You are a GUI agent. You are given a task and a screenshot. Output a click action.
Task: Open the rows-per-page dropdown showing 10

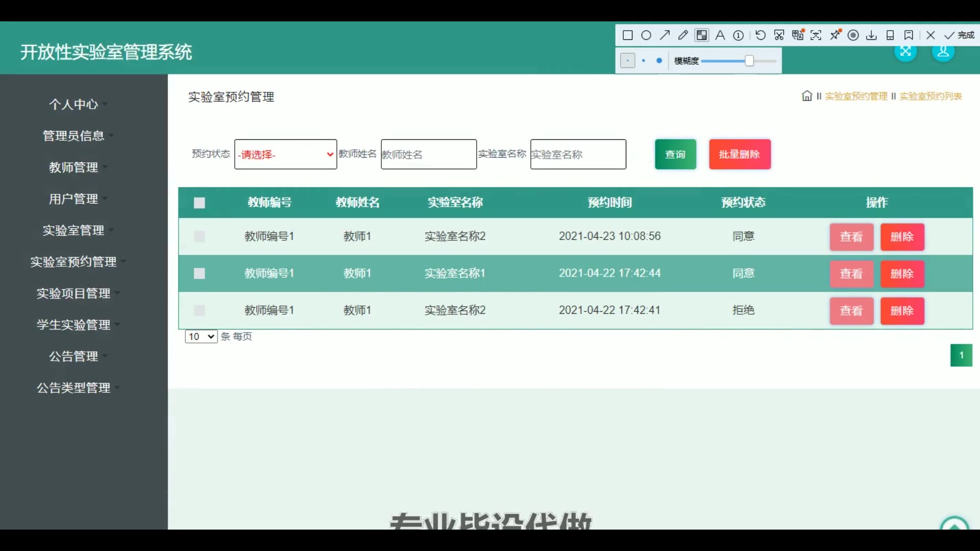tap(201, 337)
